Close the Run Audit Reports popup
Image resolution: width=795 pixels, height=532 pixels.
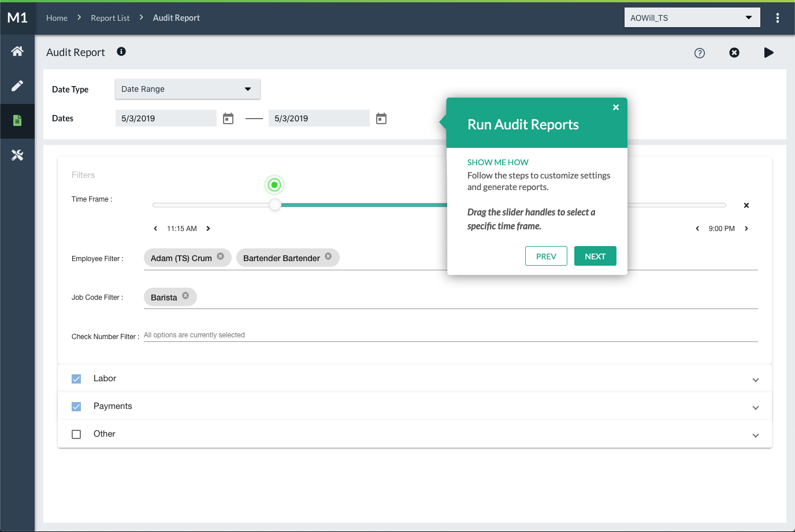coord(616,107)
